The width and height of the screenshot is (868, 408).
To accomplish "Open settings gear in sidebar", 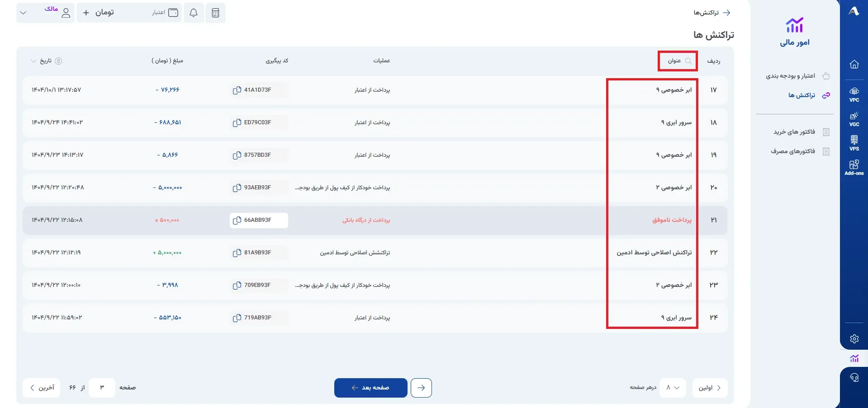I will tap(854, 339).
